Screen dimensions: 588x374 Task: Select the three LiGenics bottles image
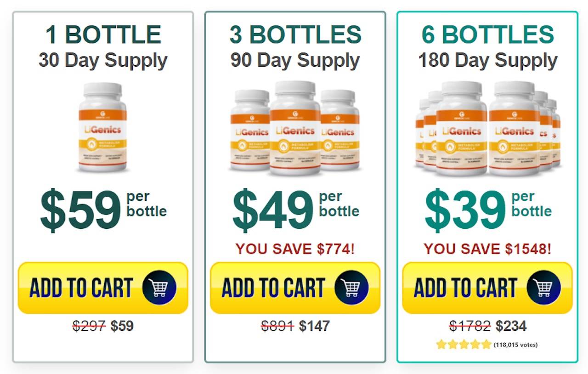coord(295,128)
